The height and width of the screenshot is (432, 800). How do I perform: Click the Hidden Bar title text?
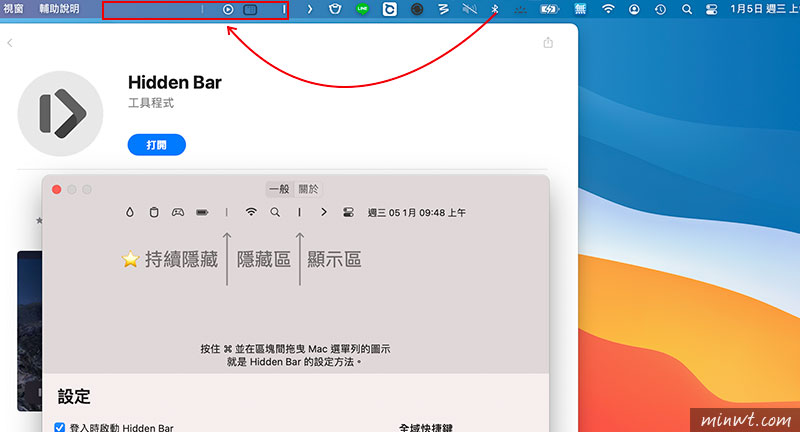(x=174, y=82)
